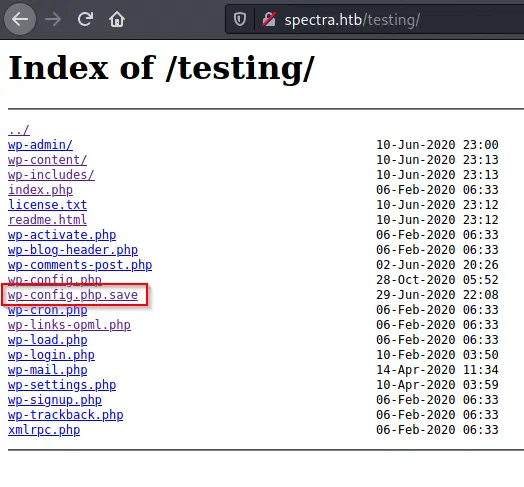
Task: Open the wp-login.php link
Action: tap(51, 355)
